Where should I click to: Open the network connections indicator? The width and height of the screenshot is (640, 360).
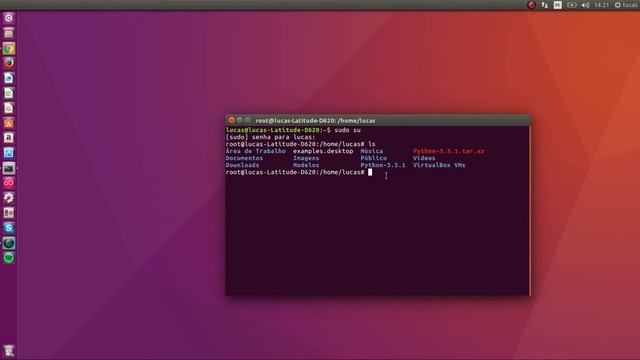coord(544,5)
